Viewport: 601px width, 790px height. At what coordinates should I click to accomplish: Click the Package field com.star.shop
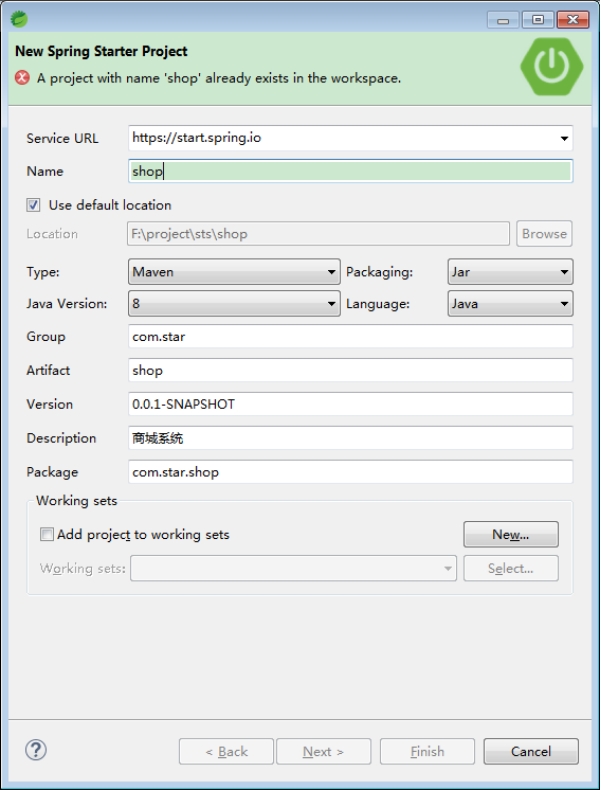(x=350, y=472)
